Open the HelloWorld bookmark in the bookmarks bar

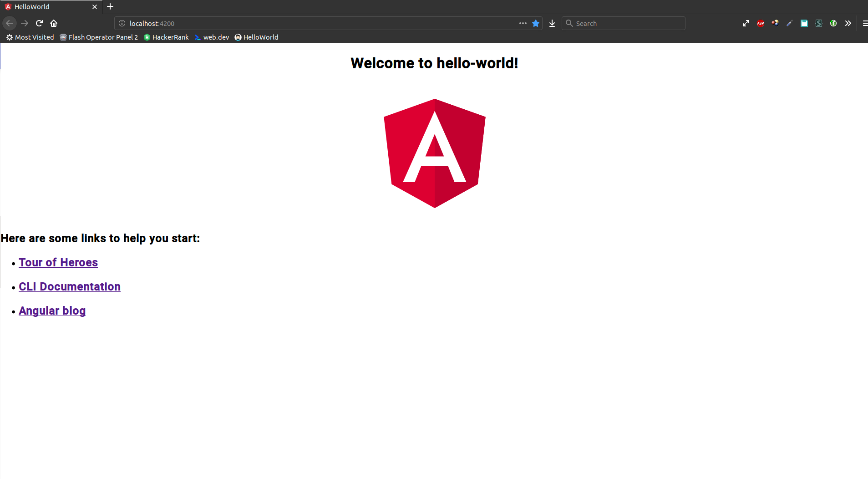256,37
